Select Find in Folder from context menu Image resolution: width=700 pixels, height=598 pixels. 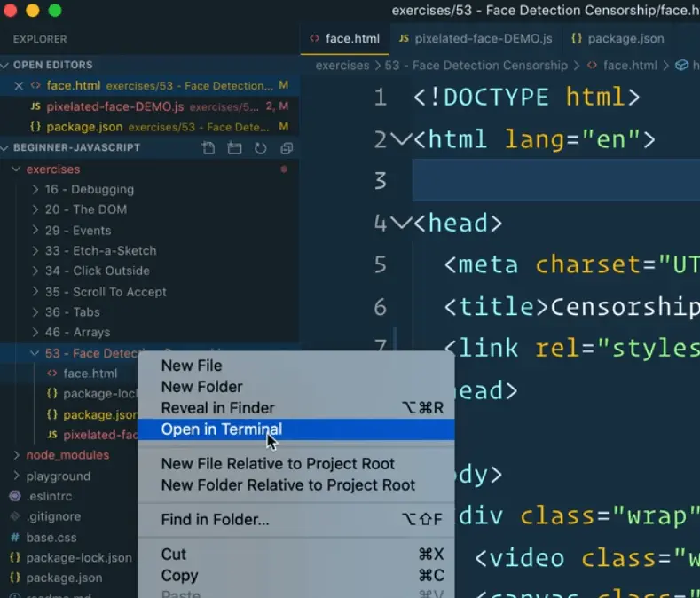coord(215,520)
